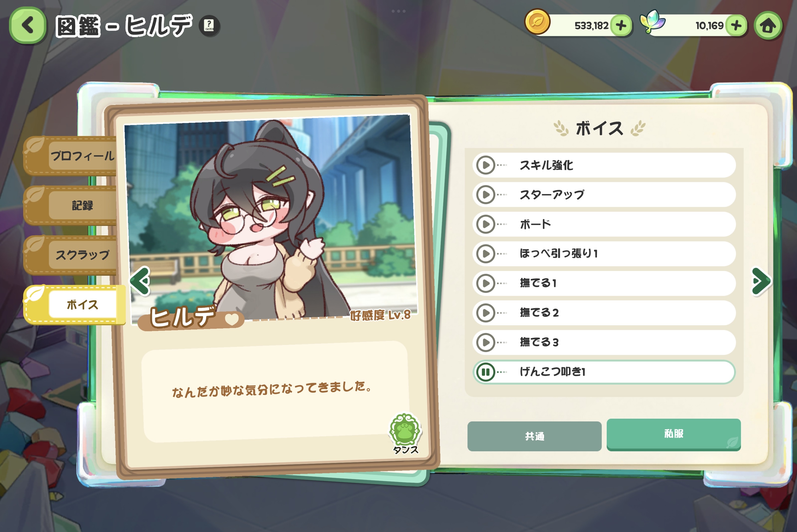Image resolution: width=797 pixels, height=532 pixels.
Task: Show the previous character with left arrow
Action: pyautogui.click(x=140, y=281)
